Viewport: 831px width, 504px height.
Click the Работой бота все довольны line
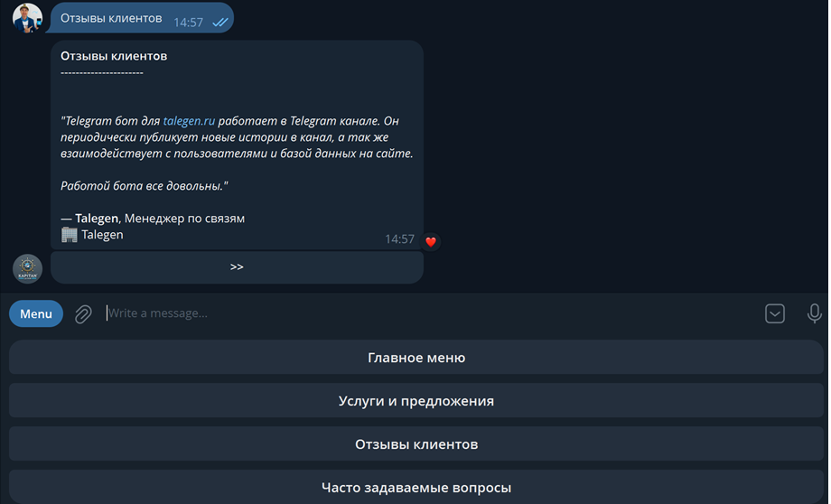point(145,186)
